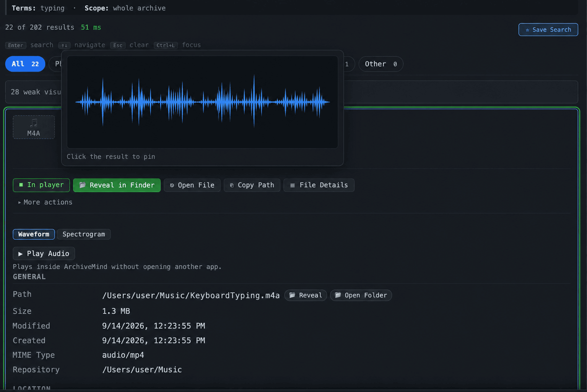Viewport: 587px width, 392px height.
Task: Click the 51 ms timing text
Action: point(91,27)
